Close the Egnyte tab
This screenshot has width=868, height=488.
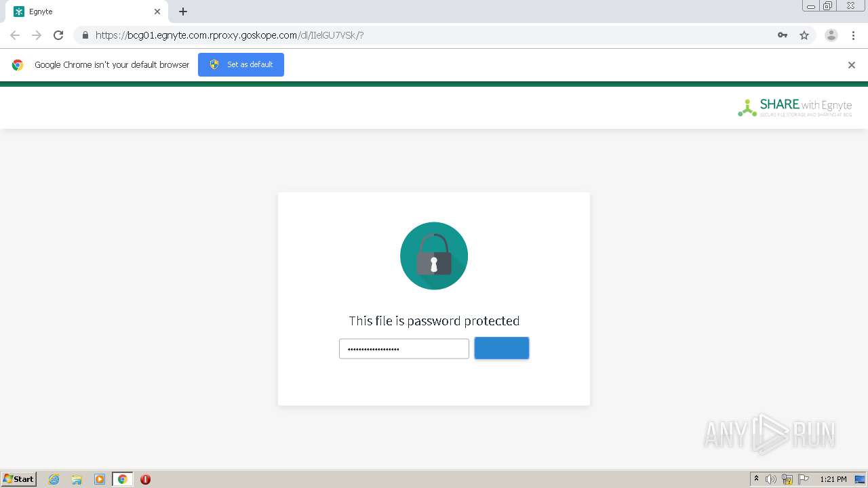click(x=157, y=12)
